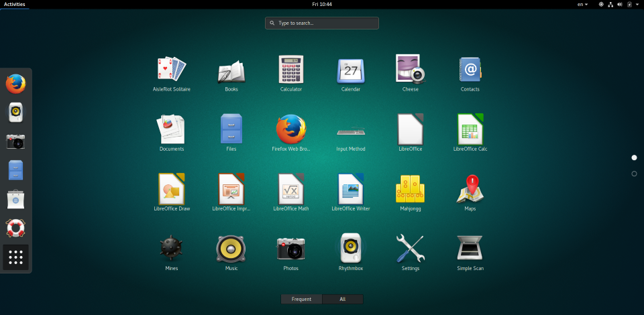
Task: Click the camera Photos icon in the dock
Action: pos(15,142)
